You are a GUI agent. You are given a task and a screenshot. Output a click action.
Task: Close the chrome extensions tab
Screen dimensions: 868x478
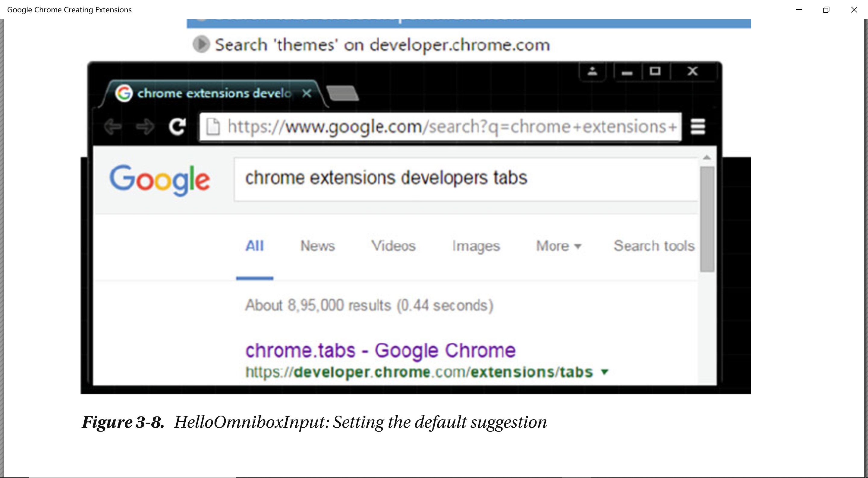pos(307,93)
